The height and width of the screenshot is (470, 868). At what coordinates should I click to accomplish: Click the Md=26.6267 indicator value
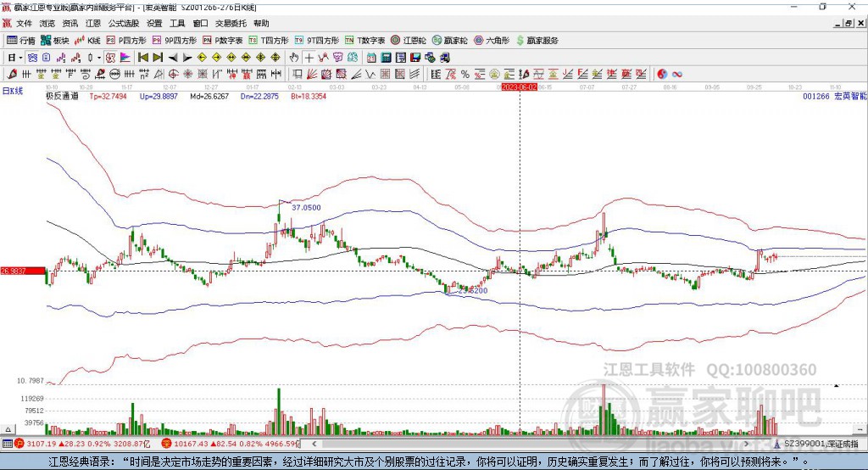pos(209,96)
